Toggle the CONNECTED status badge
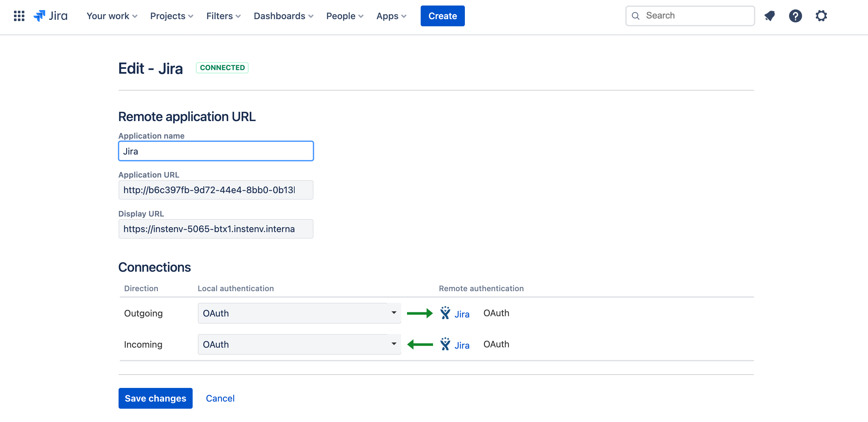The image size is (868, 422). coord(223,68)
